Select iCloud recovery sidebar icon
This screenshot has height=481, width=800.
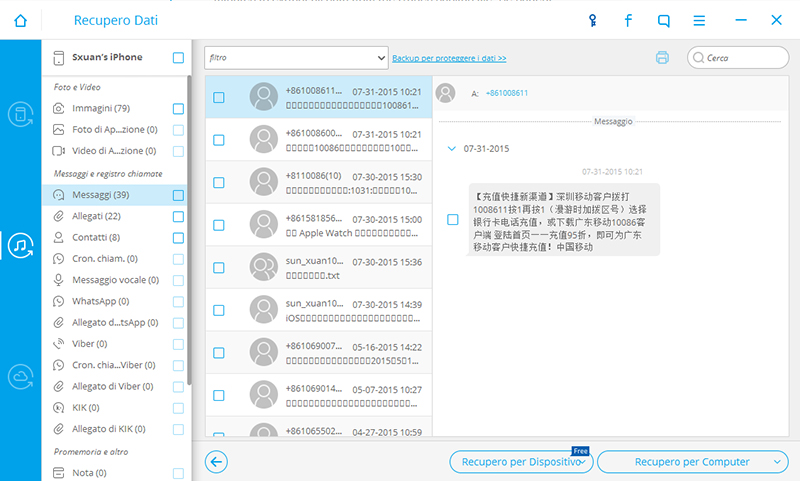click(x=20, y=375)
